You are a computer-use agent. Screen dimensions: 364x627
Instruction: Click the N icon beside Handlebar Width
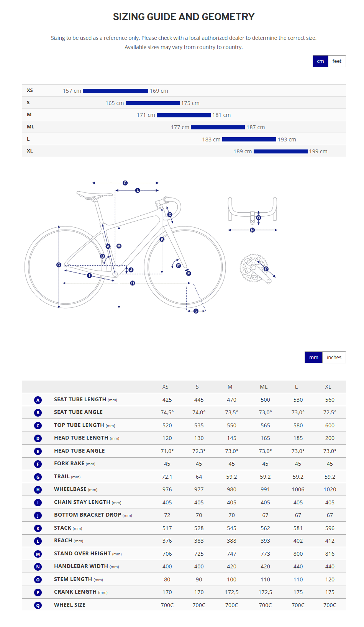pos(38,567)
